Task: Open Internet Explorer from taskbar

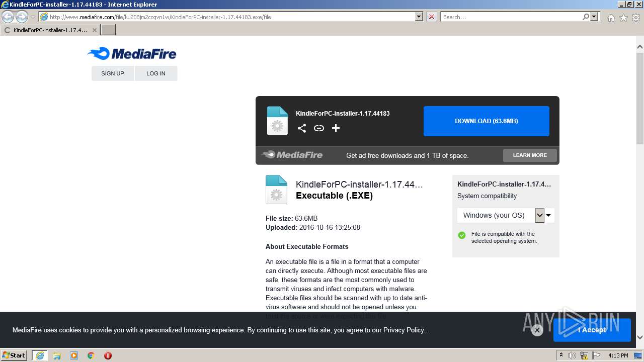Action: tap(39, 355)
